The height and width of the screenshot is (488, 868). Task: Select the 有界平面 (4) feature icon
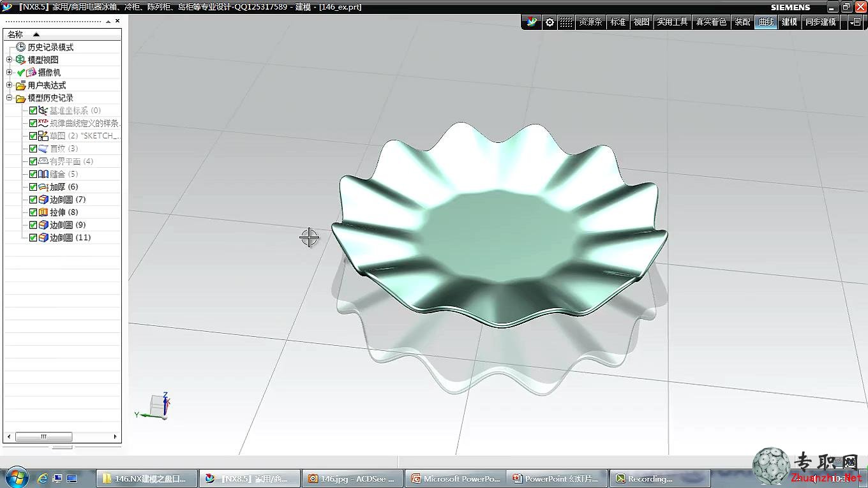43,161
